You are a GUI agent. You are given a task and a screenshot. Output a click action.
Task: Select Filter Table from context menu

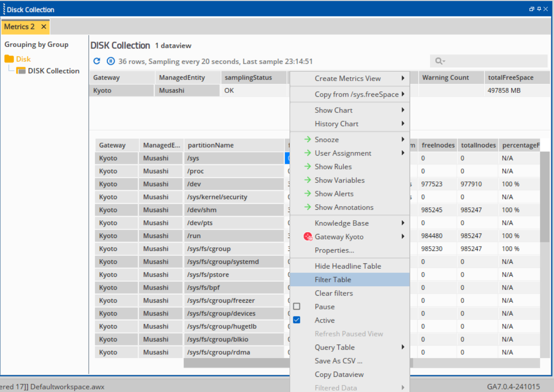[333, 280]
